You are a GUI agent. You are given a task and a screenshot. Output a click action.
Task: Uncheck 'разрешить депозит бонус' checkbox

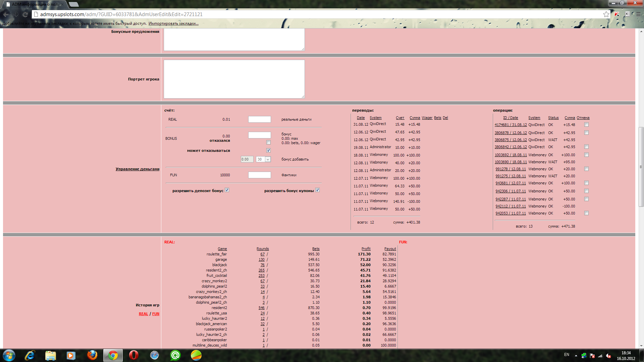coord(227,190)
